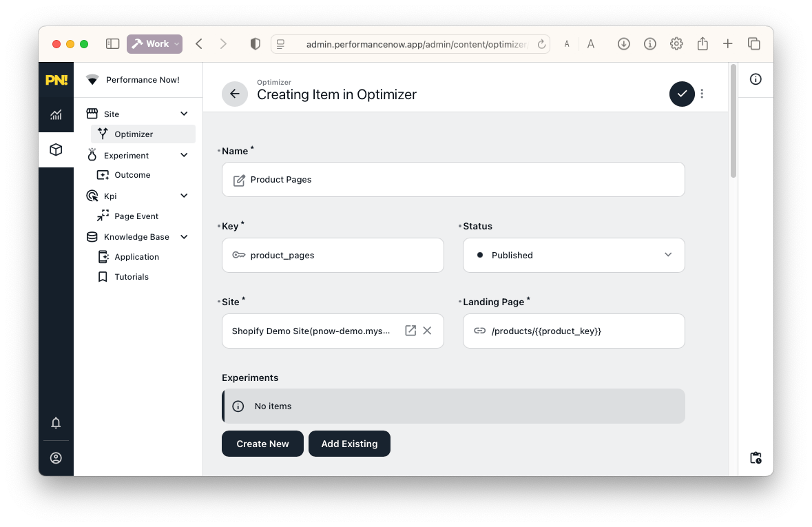This screenshot has height=527, width=812.
Task: Open the Outcome sidebar item
Action: [x=132, y=175]
